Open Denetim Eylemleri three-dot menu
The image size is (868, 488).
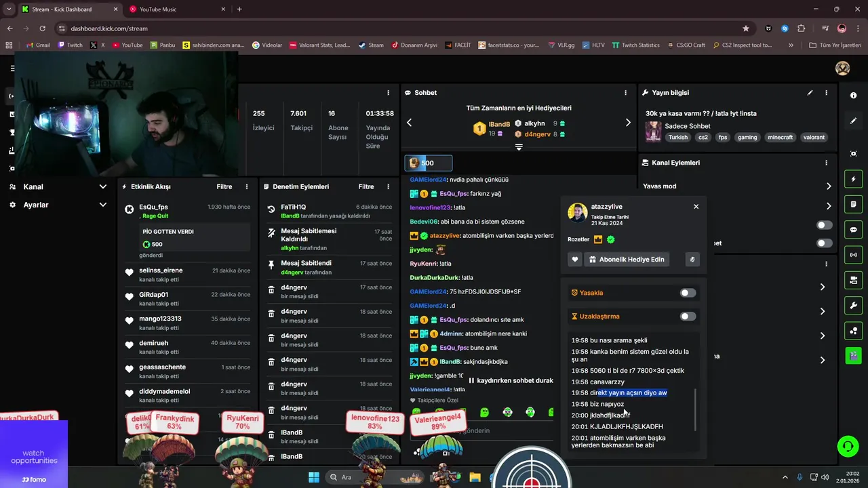tap(388, 186)
